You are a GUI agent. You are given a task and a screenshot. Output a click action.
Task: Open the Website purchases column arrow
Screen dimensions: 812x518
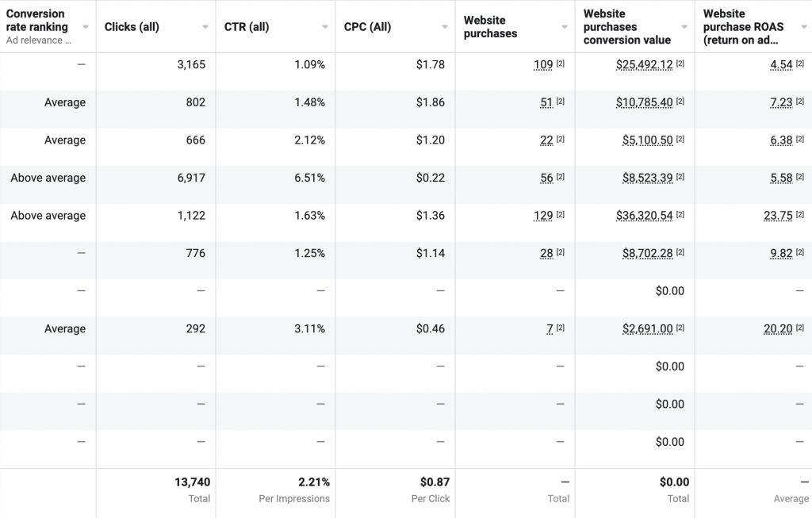tap(566, 25)
